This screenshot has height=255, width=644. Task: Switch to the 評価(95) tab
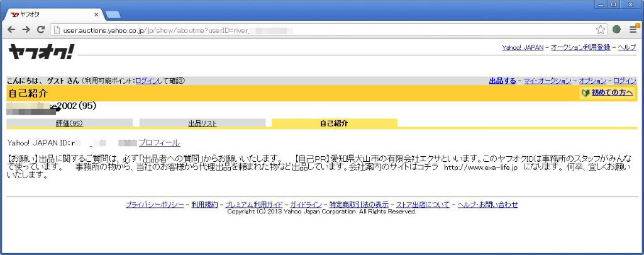(x=69, y=123)
